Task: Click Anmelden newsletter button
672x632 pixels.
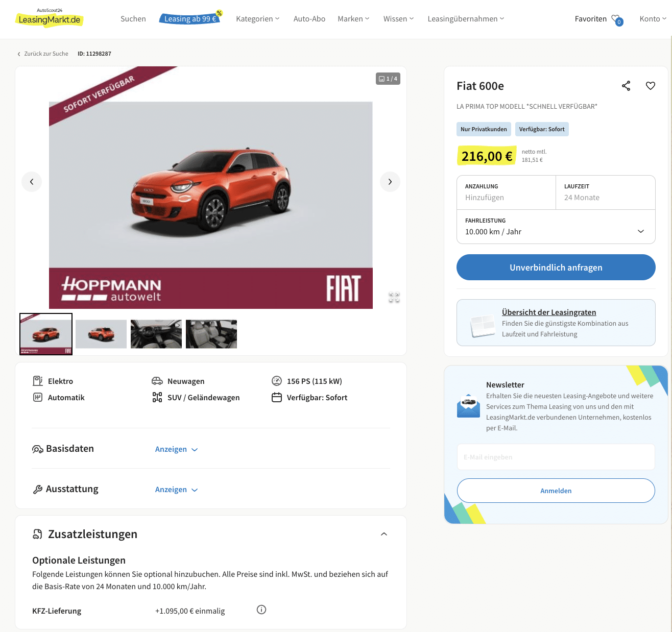Action: pos(556,491)
